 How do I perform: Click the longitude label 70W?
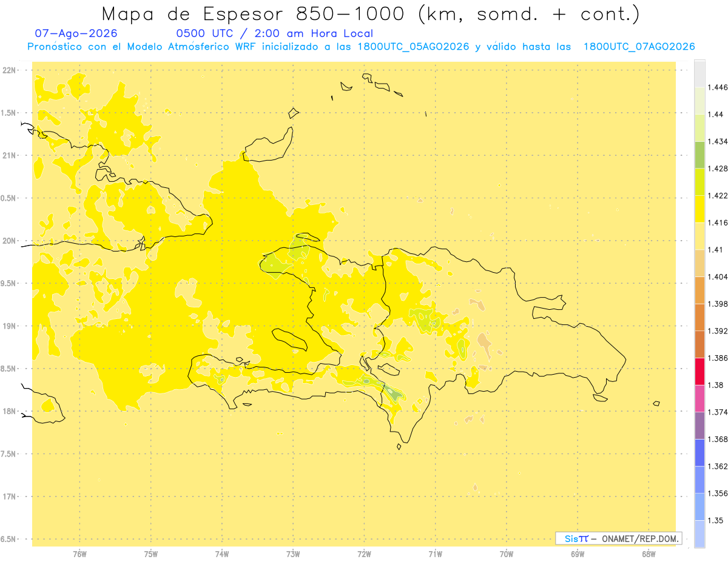point(507,554)
